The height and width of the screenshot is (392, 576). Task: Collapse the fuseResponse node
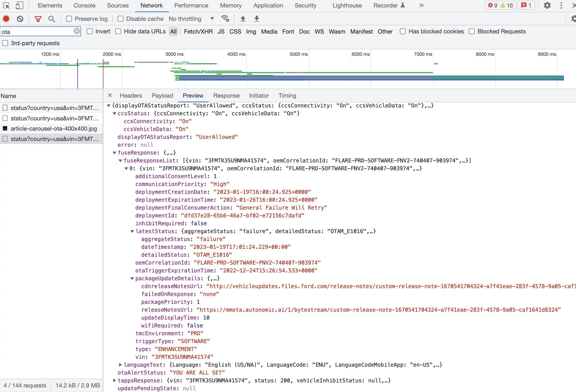coord(114,153)
